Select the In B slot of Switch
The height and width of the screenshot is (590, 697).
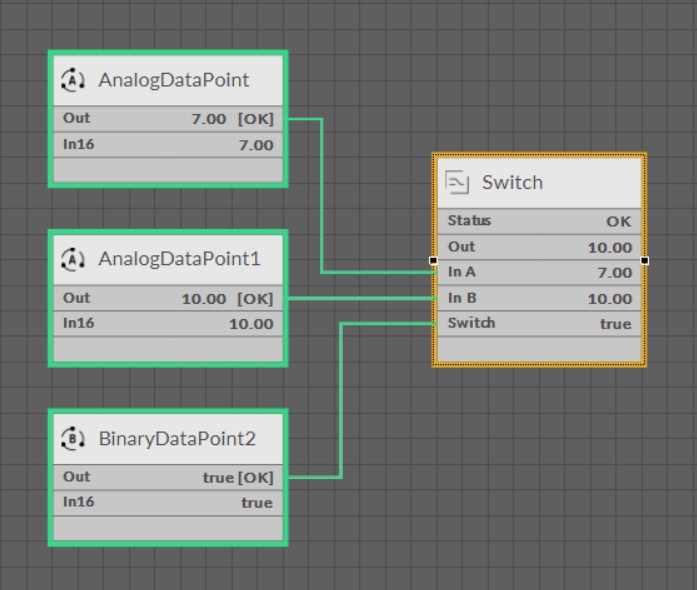539,298
